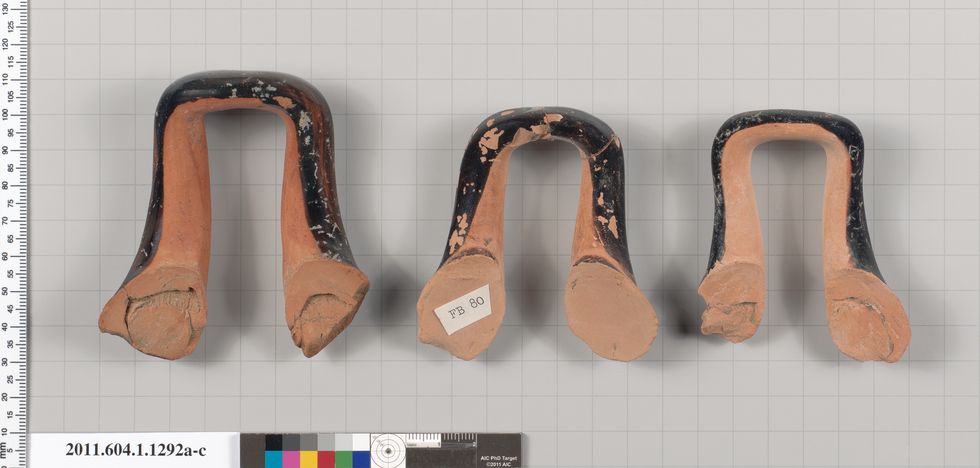Click the green color patch
Screen dimensions: 980x468
tap(343, 459)
